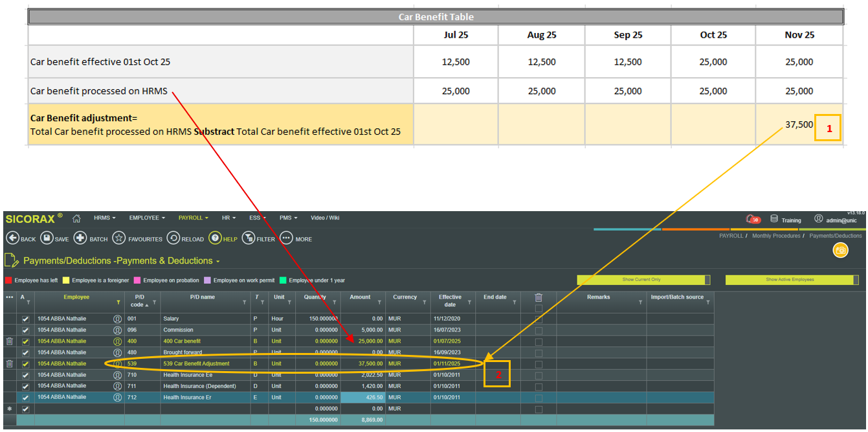Open the Video / Wiki menu item
Image resolution: width=868 pixels, height=432 pixels.
click(x=326, y=218)
